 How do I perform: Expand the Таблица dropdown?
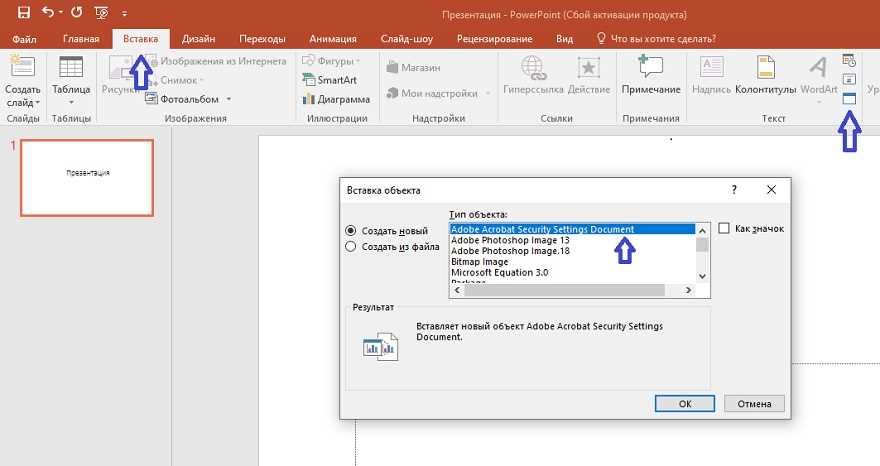70,102
